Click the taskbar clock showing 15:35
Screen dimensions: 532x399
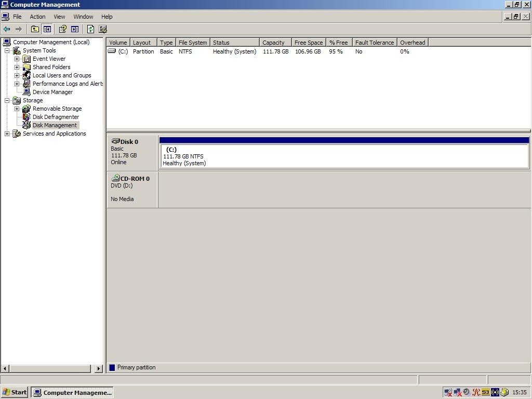[520, 393]
